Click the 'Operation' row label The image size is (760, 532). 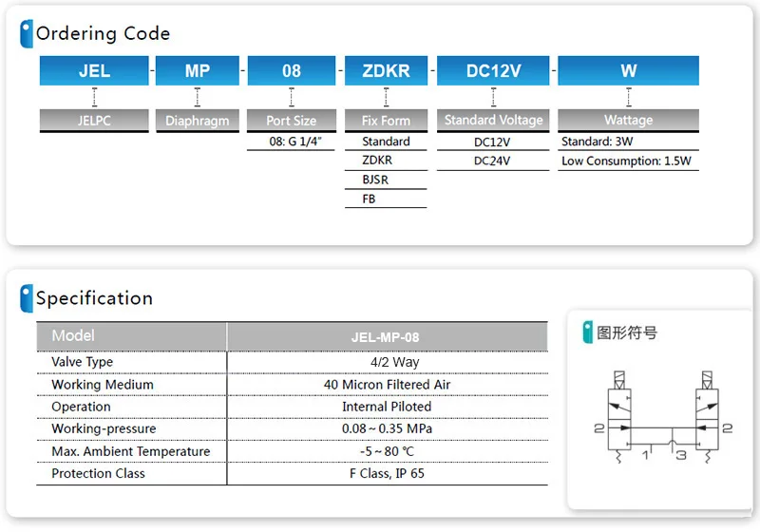point(81,407)
